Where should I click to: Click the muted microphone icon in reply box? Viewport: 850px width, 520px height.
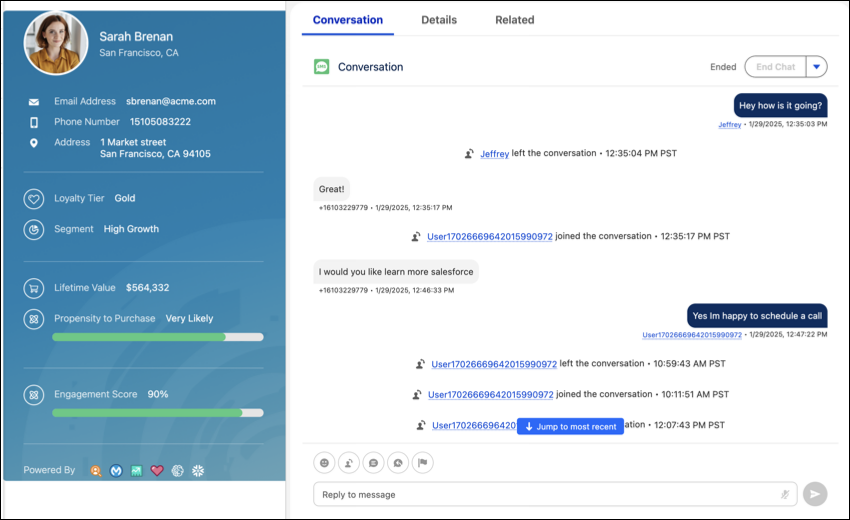pyautogui.click(x=784, y=494)
